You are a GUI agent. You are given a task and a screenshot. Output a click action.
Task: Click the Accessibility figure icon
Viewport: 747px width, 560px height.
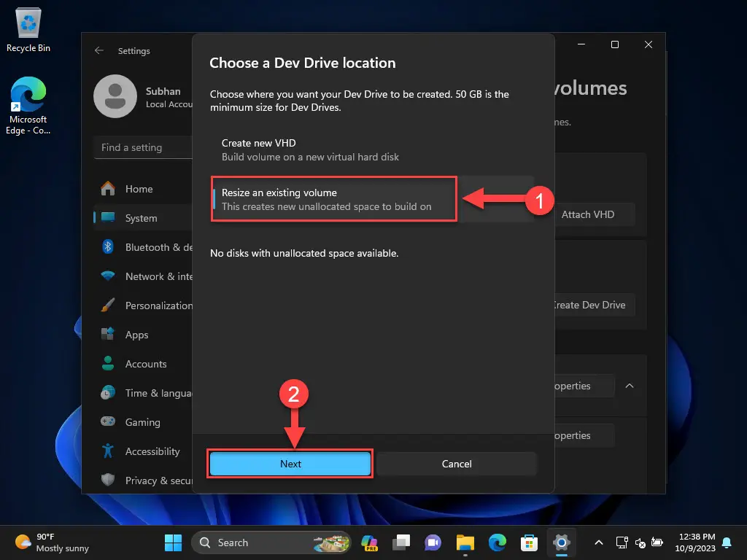pyautogui.click(x=108, y=451)
